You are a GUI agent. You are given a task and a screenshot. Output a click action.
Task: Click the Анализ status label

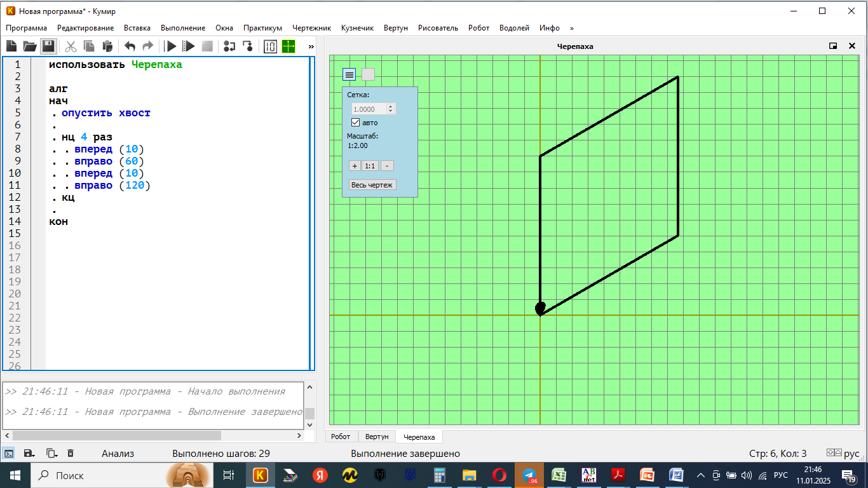click(x=118, y=453)
